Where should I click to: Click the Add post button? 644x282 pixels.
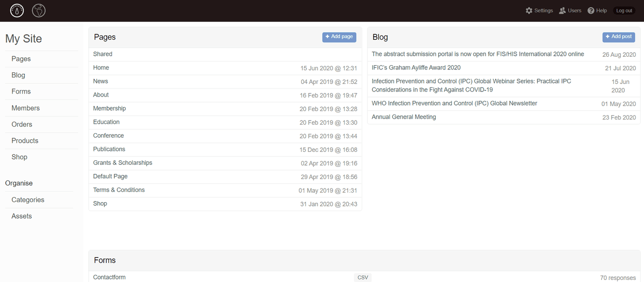tap(618, 37)
